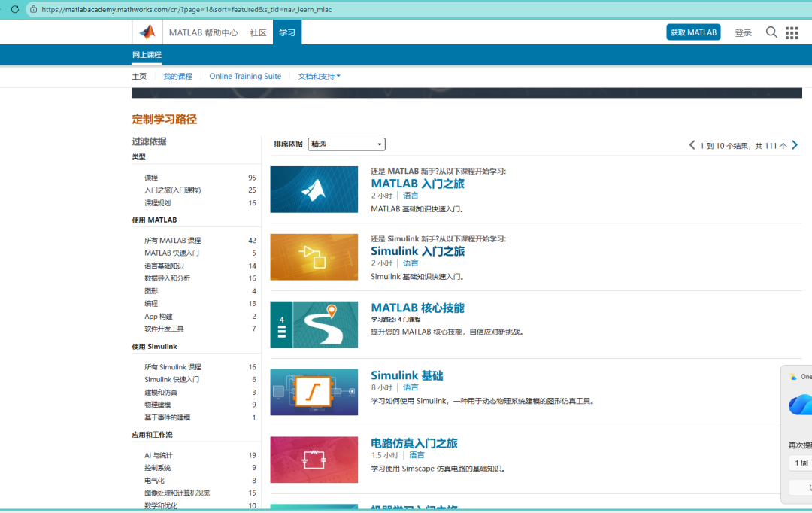Screen dimensions: 812x513
Task: Open the apps grid icon
Action: point(792,32)
